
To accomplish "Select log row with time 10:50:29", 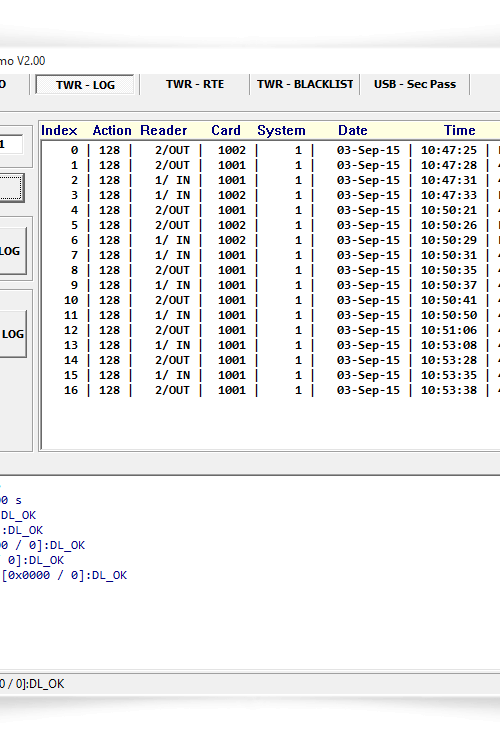I will 271,241.
